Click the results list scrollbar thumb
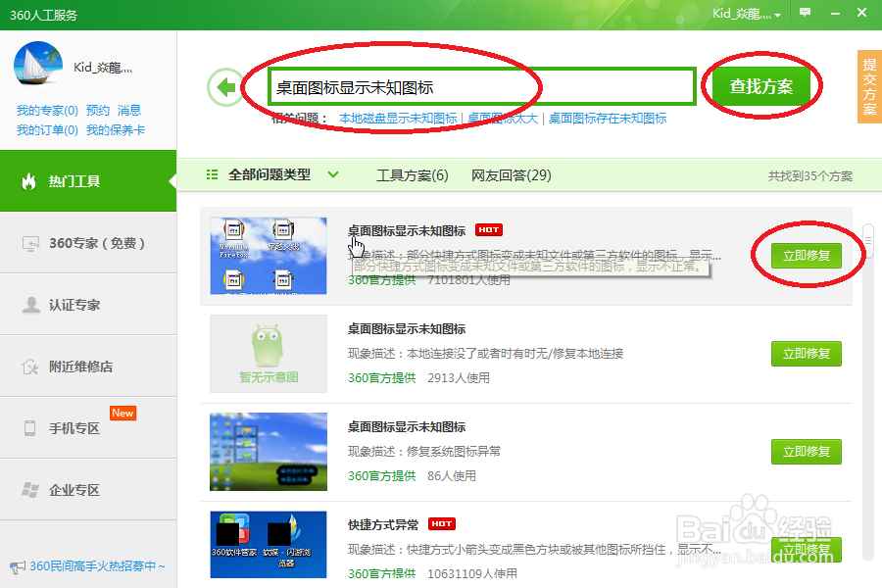The image size is (882, 588). pos(868,241)
